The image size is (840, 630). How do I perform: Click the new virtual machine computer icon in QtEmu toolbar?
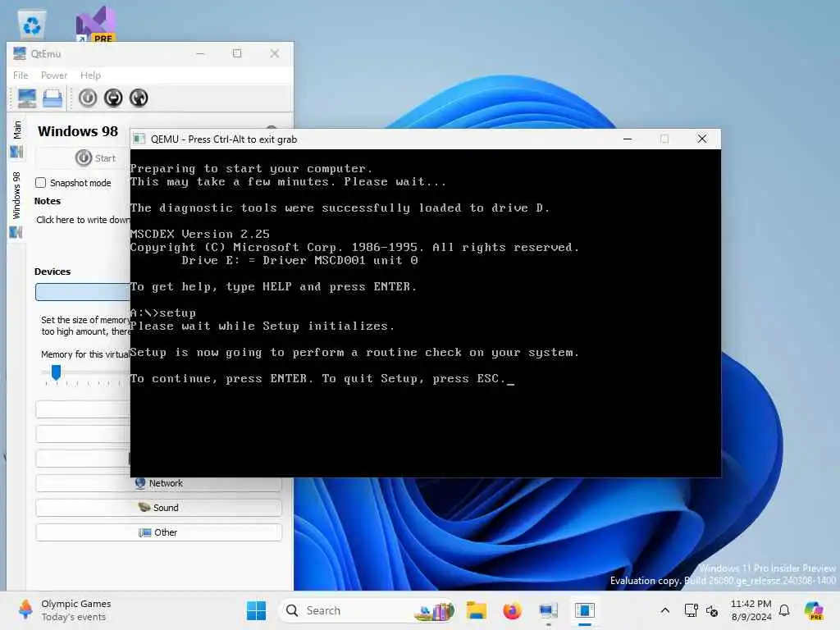[x=27, y=98]
